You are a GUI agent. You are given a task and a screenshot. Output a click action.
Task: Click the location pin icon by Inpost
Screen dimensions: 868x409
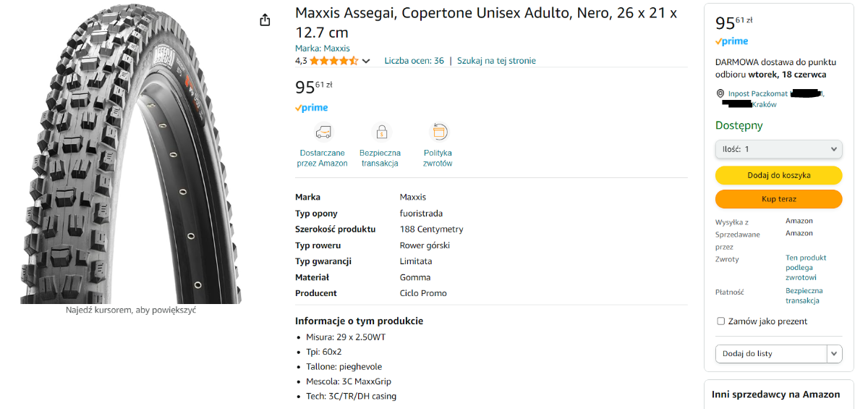point(720,93)
